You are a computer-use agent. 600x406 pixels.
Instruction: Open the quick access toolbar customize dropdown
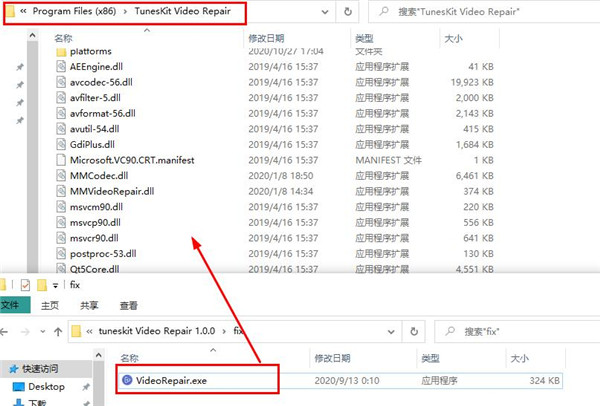pos(55,285)
